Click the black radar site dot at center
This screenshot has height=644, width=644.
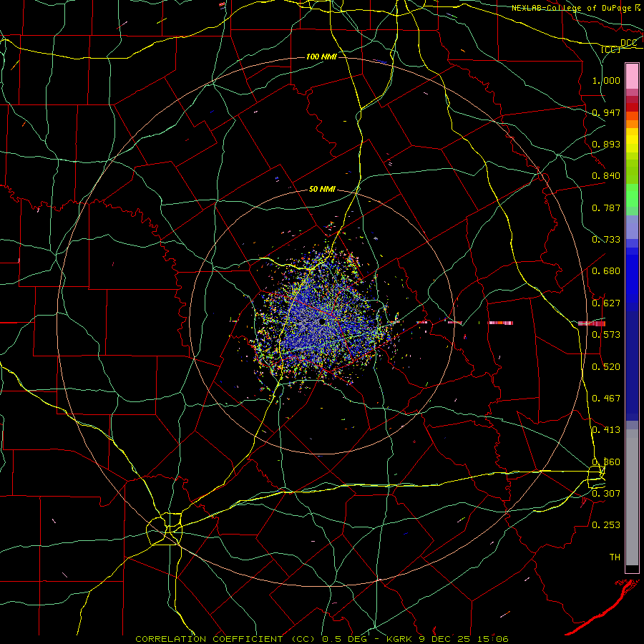pyautogui.click(x=323, y=321)
